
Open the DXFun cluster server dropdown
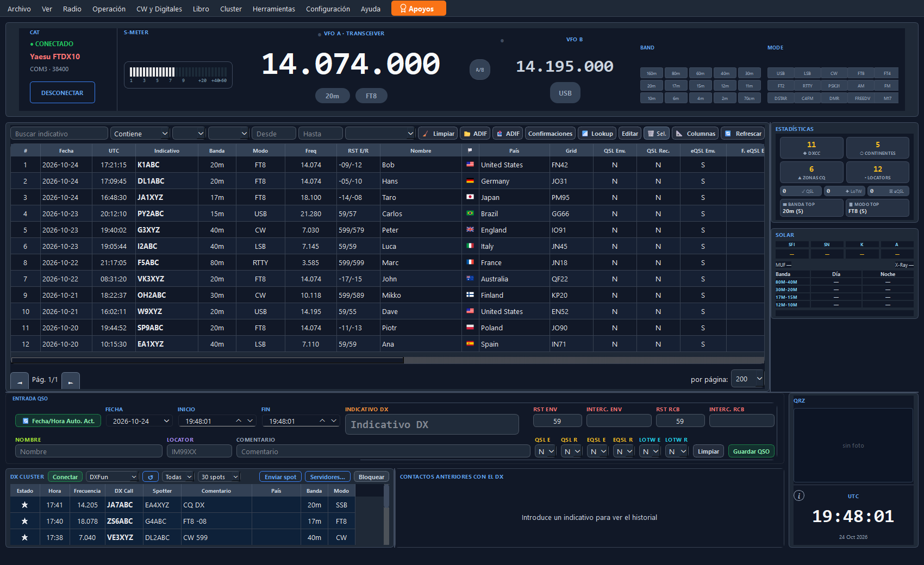pos(113,477)
